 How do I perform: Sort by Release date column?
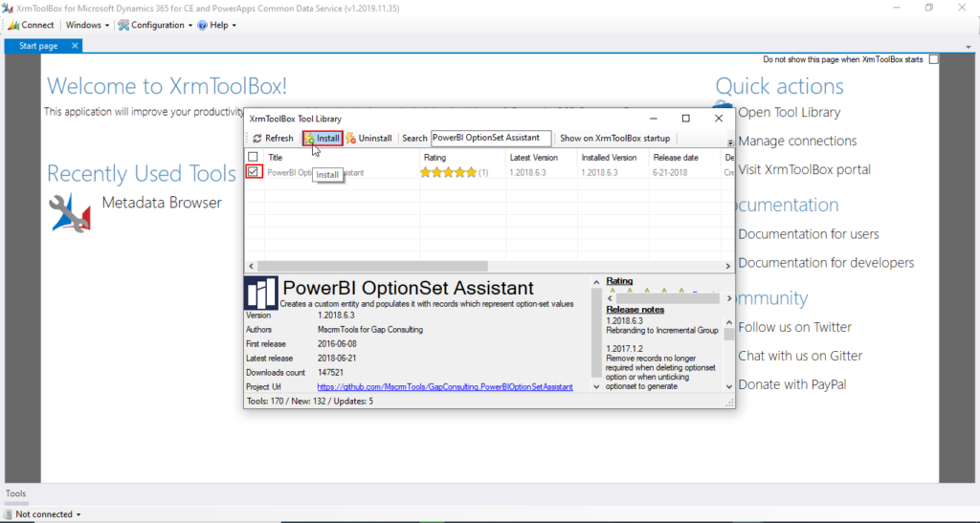pos(685,157)
